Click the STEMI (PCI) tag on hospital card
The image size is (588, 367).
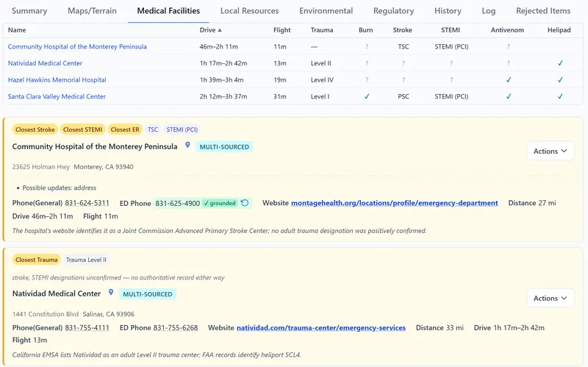[182, 129]
